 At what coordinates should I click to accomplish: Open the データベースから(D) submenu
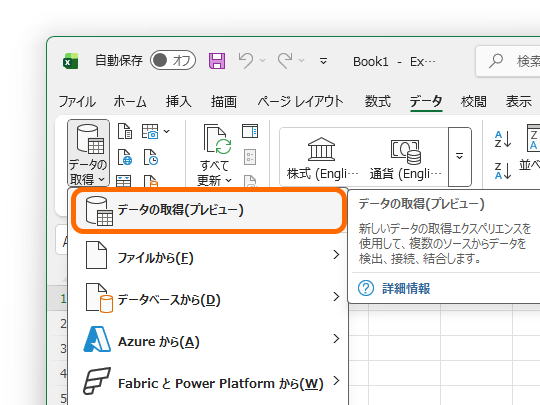(x=208, y=297)
